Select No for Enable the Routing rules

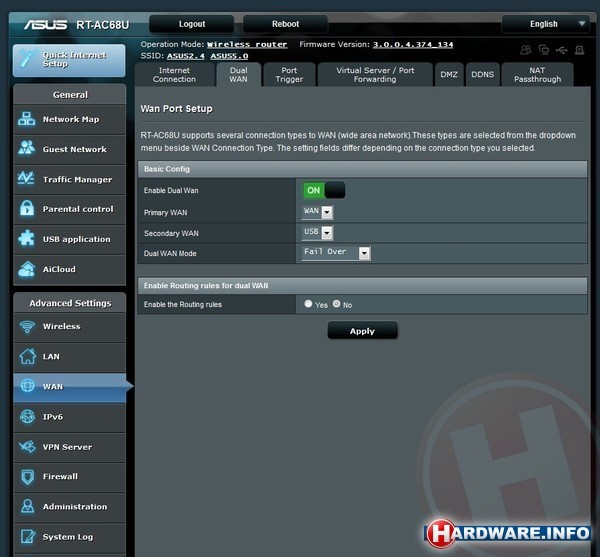point(336,304)
